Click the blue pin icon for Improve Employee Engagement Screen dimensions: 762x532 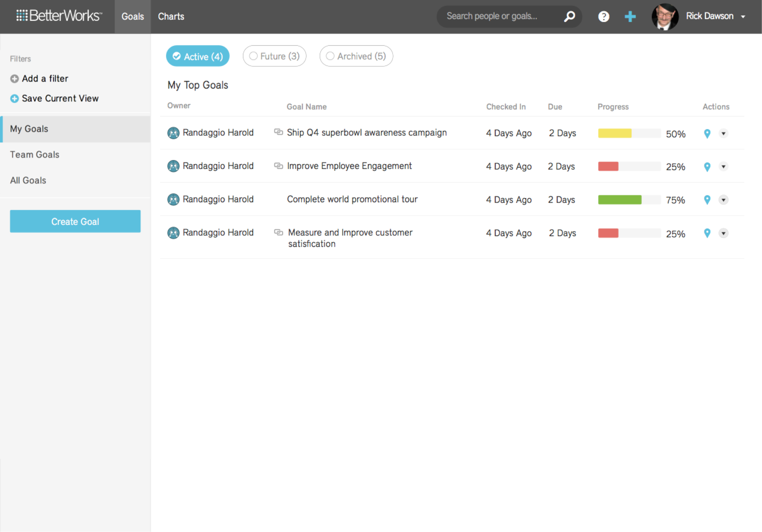pos(707,167)
